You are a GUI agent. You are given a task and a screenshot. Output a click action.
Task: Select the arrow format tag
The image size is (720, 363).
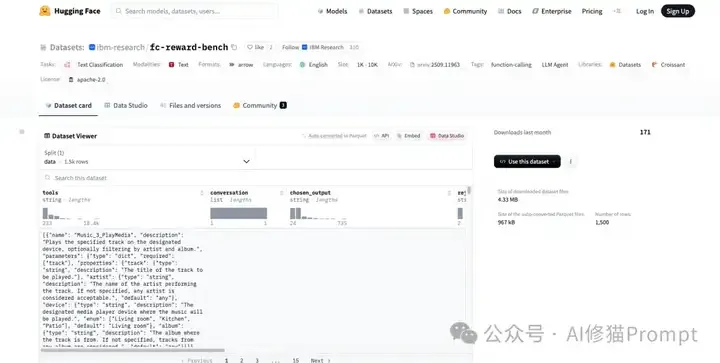click(241, 65)
